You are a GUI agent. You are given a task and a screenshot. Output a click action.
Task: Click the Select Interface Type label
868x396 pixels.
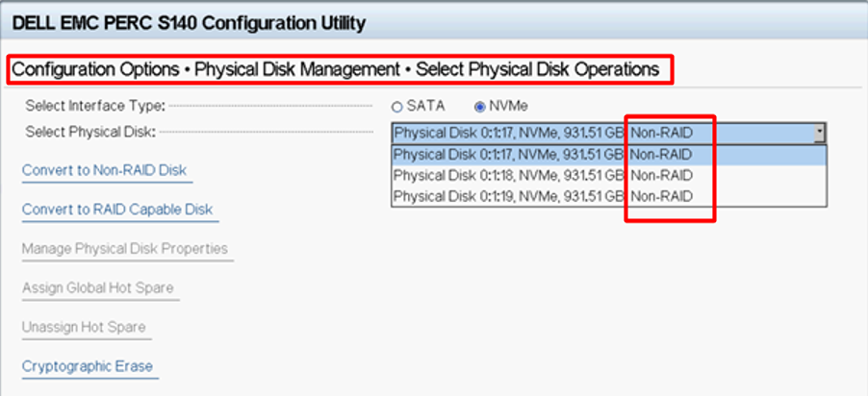95,105
